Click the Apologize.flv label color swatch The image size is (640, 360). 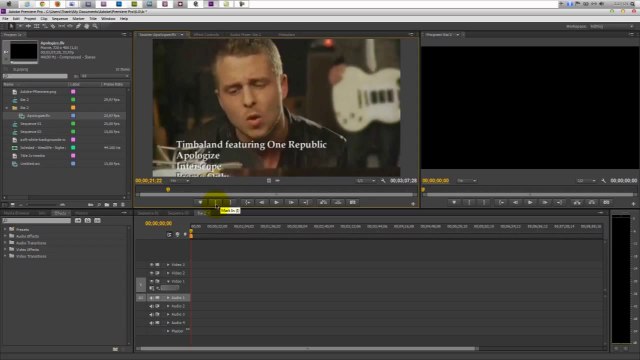tap(73, 116)
